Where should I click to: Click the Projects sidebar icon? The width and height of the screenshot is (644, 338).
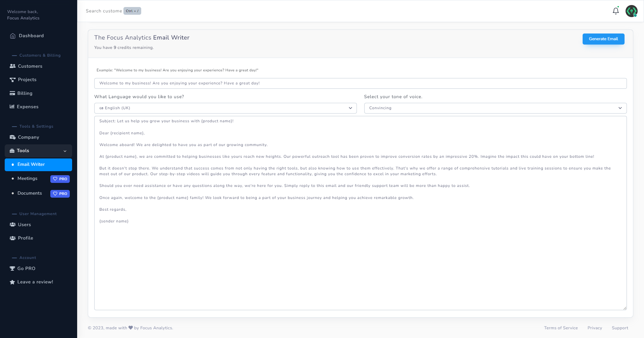(13, 80)
